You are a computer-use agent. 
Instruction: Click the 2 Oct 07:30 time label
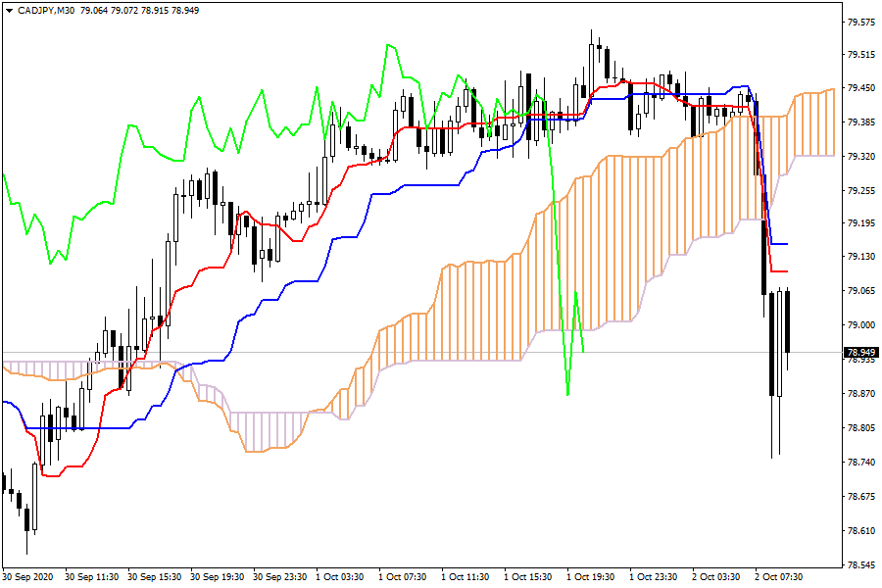pos(780,577)
